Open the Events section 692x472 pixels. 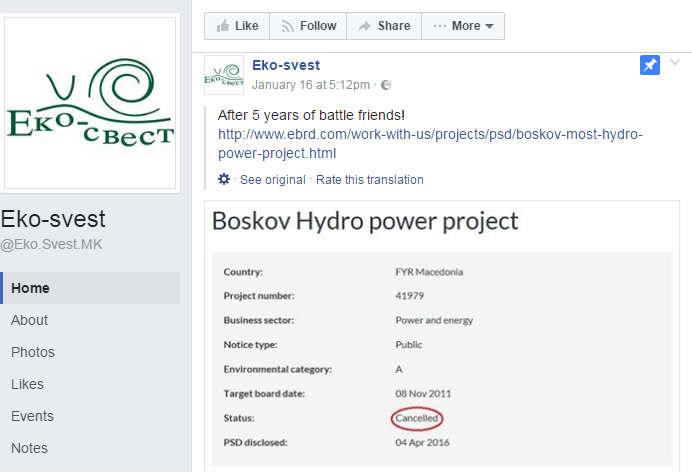[32, 416]
